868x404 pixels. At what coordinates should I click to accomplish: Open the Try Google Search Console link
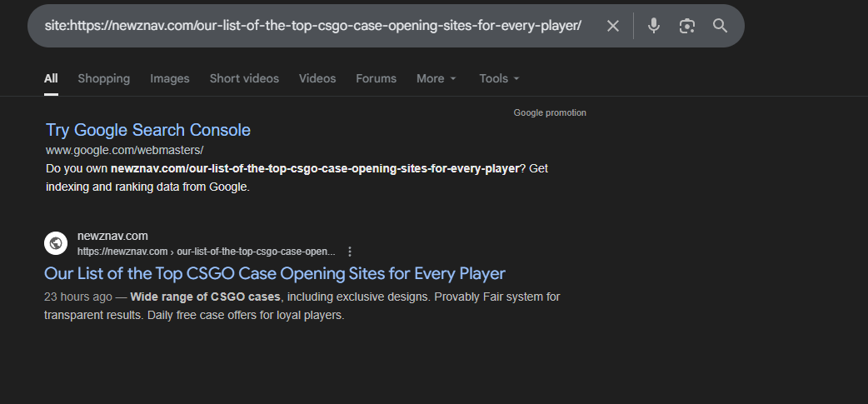click(147, 130)
